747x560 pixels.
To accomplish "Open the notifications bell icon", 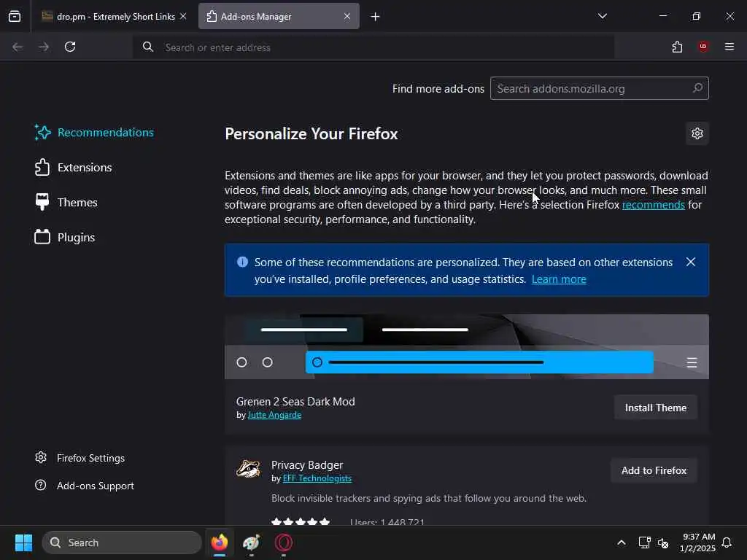I will point(727,542).
